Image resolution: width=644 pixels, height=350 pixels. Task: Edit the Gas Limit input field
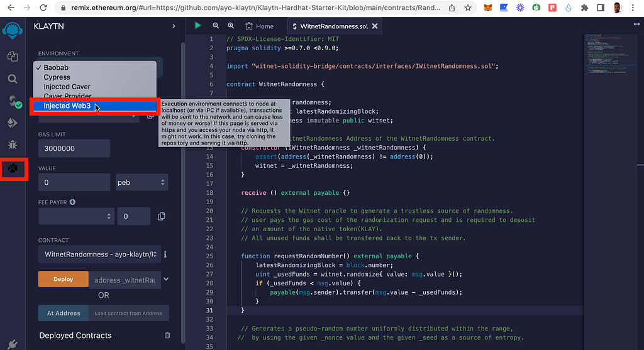tap(74, 148)
